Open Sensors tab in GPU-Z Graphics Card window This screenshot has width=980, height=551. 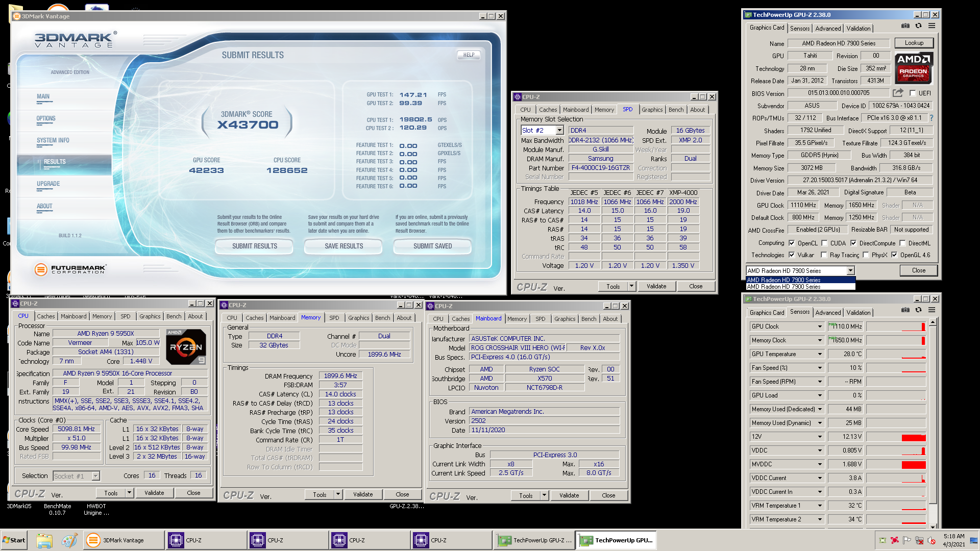pyautogui.click(x=799, y=29)
